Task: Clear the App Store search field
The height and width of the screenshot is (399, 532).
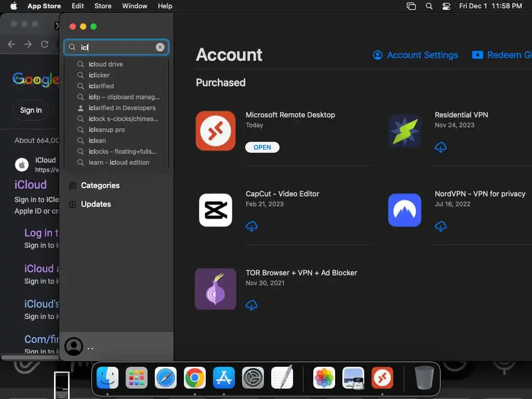Action: 160,47
